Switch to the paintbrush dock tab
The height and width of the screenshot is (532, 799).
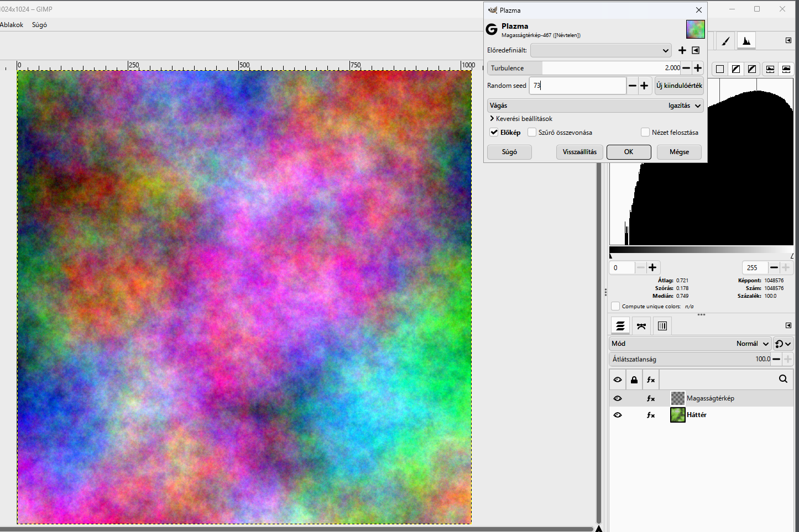point(725,41)
